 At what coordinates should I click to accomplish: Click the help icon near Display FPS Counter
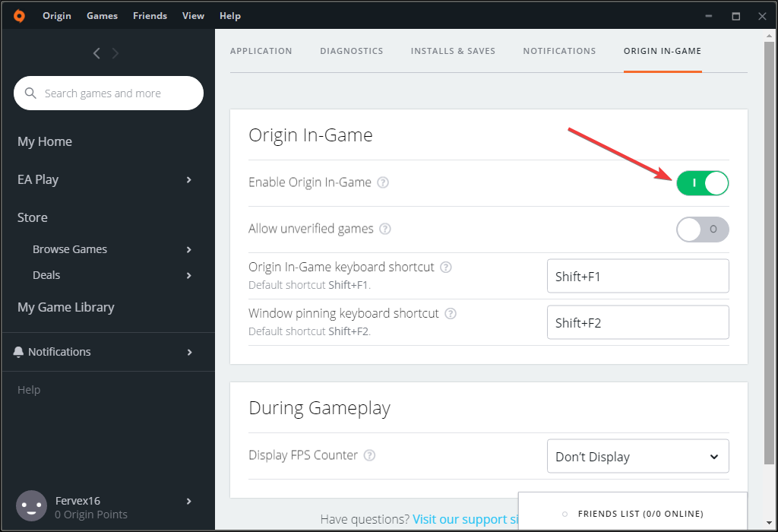click(x=369, y=455)
